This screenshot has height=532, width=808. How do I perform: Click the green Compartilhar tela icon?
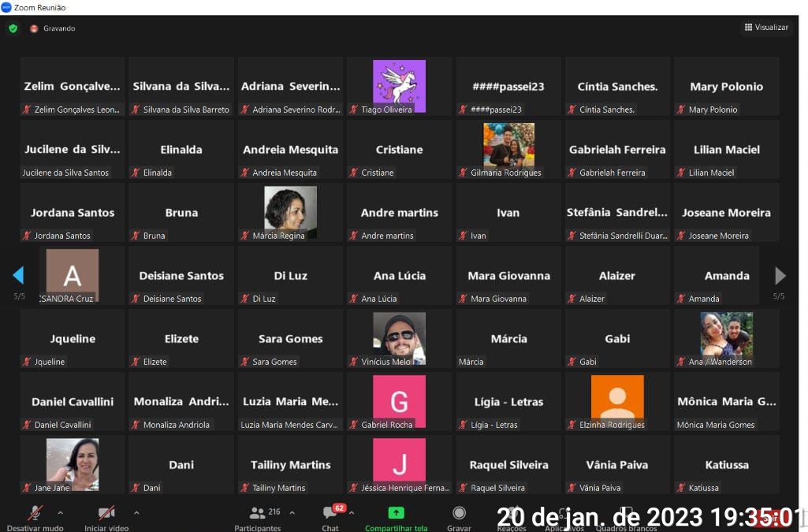click(396, 513)
